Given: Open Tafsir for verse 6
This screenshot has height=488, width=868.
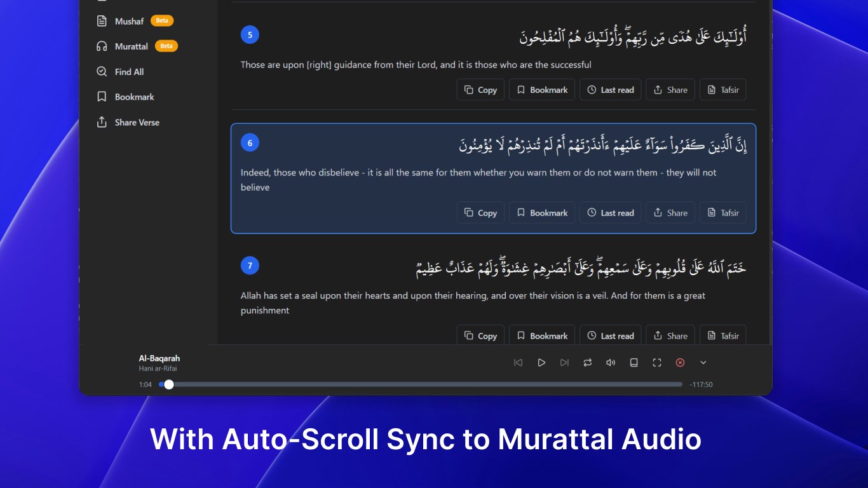Looking at the screenshot, I should pyautogui.click(x=723, y=213).
